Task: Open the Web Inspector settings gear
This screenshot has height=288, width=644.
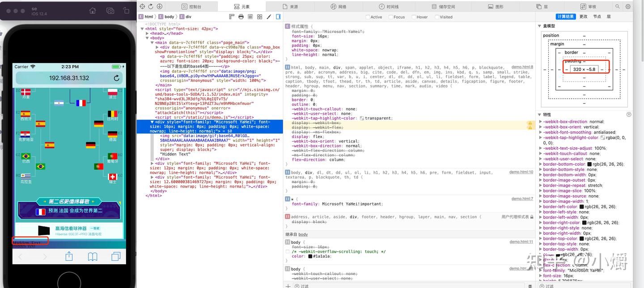Action: (x=628, y=6)
